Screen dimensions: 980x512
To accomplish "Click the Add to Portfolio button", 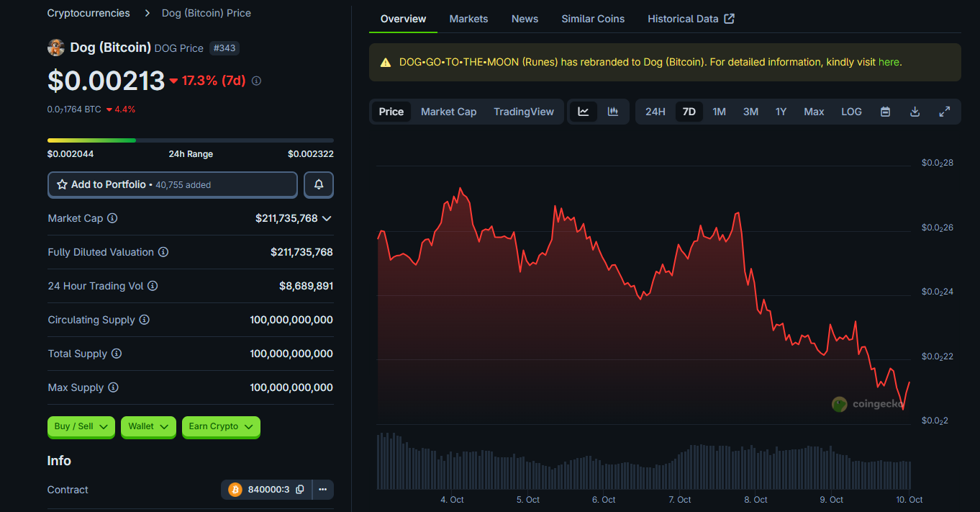I will pos(172,185).
